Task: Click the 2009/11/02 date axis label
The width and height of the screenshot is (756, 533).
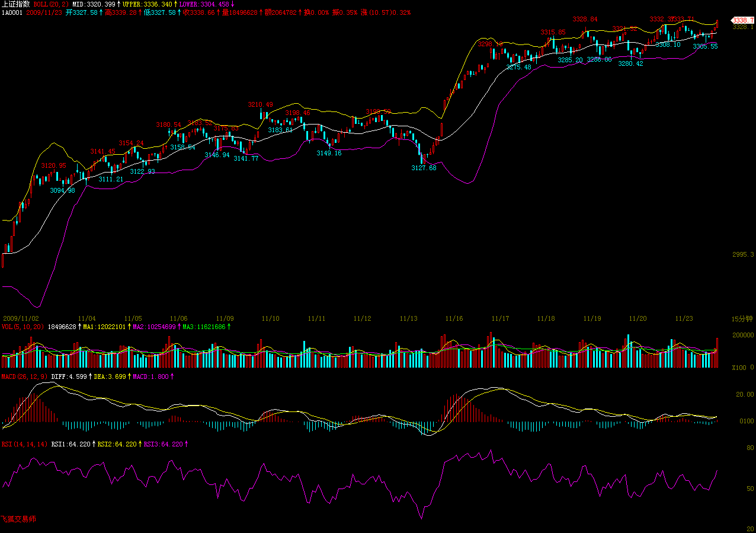Action: [20, 318]
